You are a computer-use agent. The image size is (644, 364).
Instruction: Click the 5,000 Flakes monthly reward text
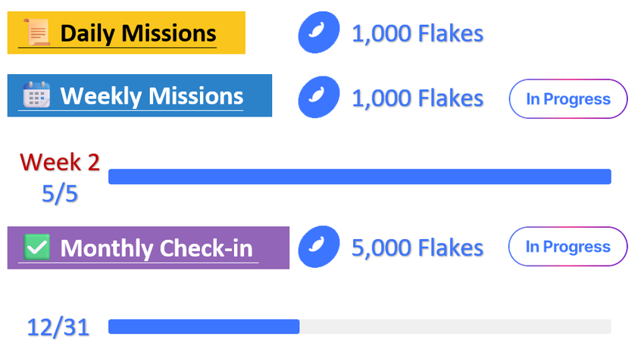click(417, 247)
